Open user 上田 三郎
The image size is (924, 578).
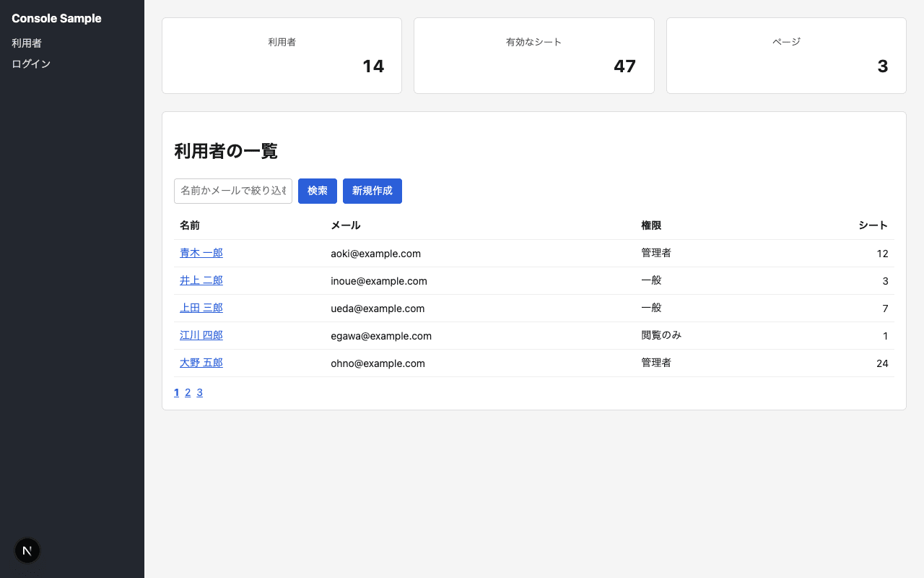tap(201, 308)
